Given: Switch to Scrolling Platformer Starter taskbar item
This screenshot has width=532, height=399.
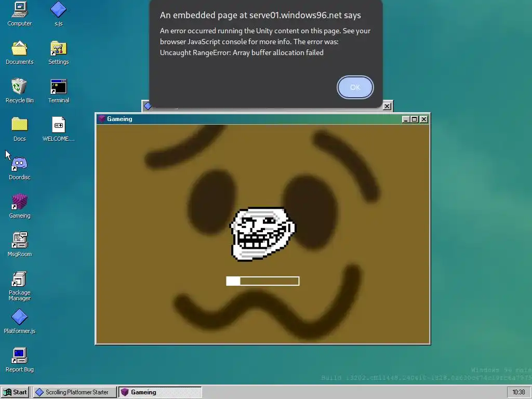Looking at the screenshot, I should tap(75, 392).
